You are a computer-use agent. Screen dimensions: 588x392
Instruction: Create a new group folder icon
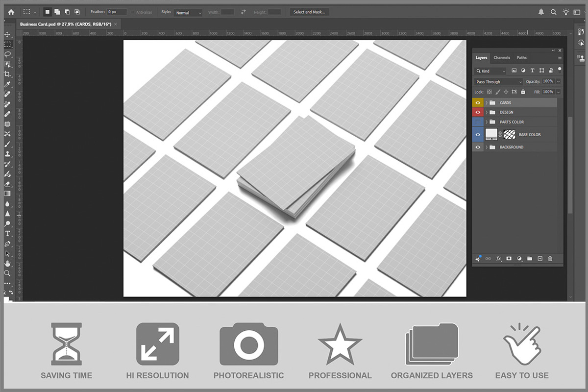530,259
